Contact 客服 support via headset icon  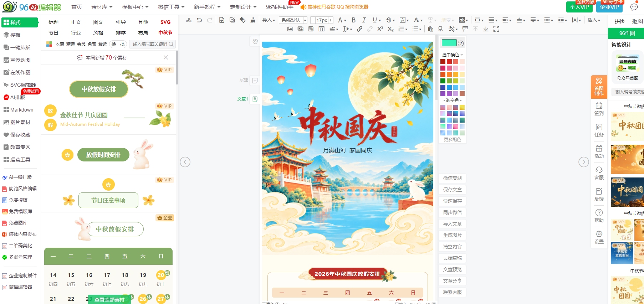(x=599, y=173)
